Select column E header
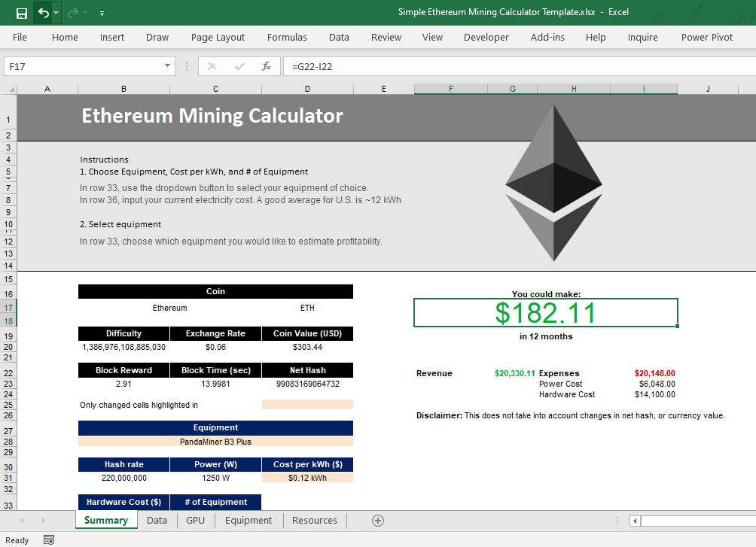 [x=384, y=89]
